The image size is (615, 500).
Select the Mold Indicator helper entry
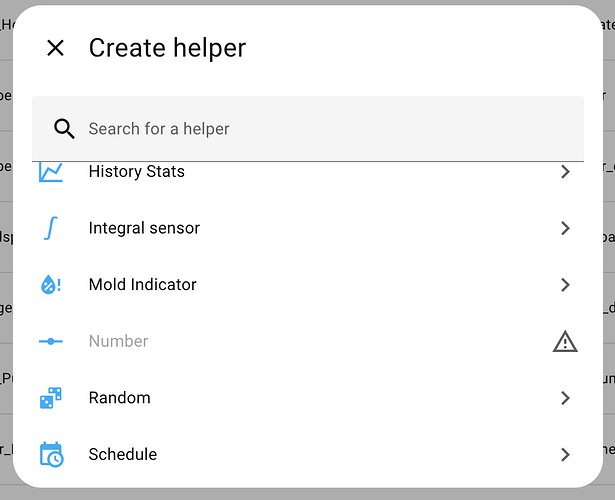tap(142, 285)
